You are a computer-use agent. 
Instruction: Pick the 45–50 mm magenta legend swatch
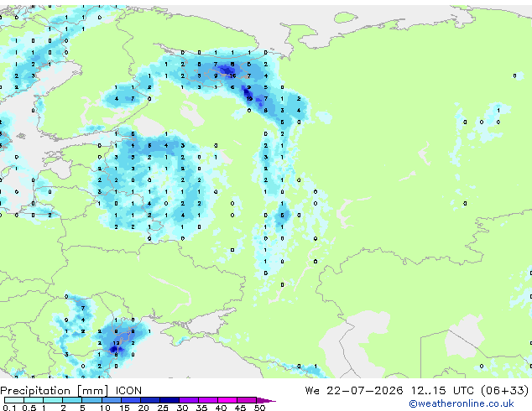click(x=247, y=400)
